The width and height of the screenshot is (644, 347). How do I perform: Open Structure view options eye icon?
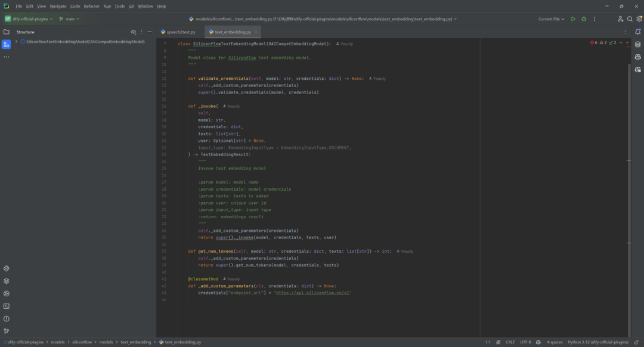(133, 32)
